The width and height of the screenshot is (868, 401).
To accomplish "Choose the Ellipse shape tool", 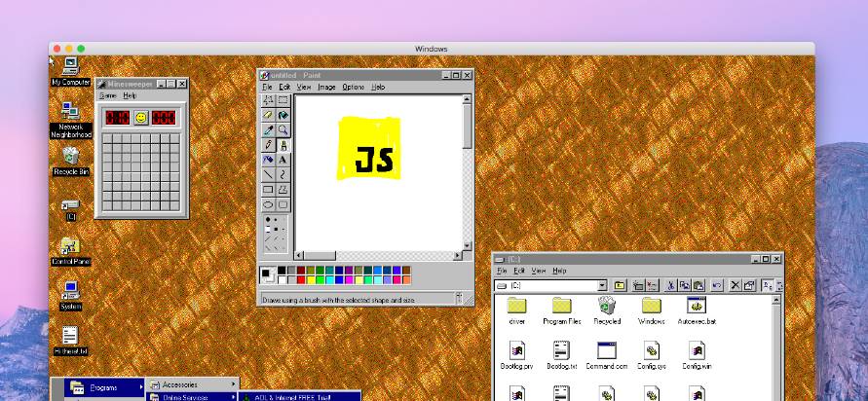I will (x=269, y=204).
